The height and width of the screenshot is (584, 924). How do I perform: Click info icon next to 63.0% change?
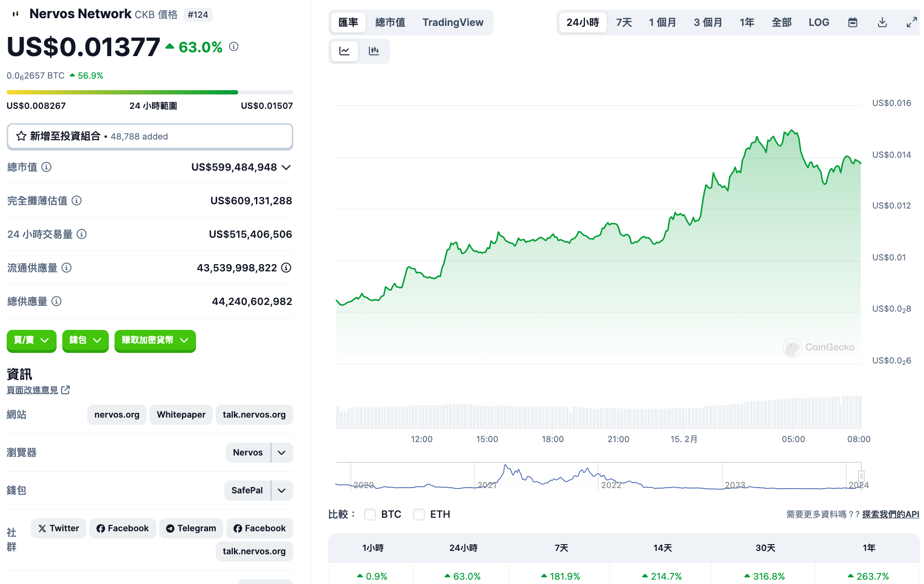point(234,47)
